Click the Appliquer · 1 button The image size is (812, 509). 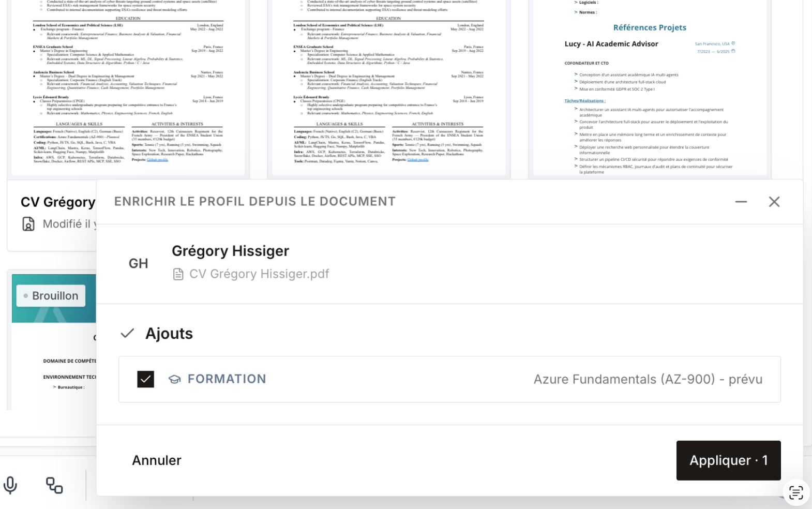pyautogui.click(x=728, y=460)
